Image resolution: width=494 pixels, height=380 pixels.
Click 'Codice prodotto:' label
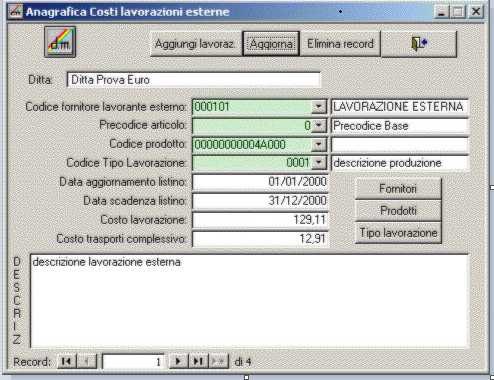pyautogui.click(x=148, y=144)
